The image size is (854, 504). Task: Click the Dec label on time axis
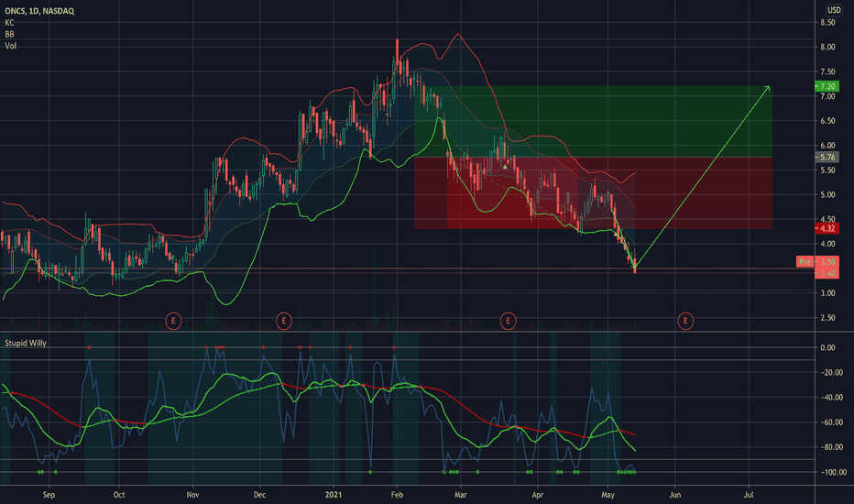260,495
